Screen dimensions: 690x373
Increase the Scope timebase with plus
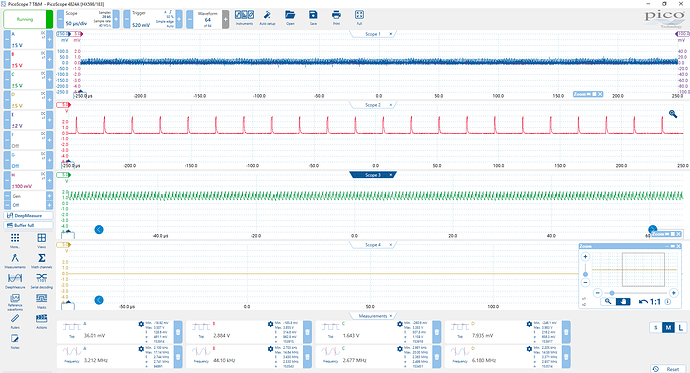116,19
